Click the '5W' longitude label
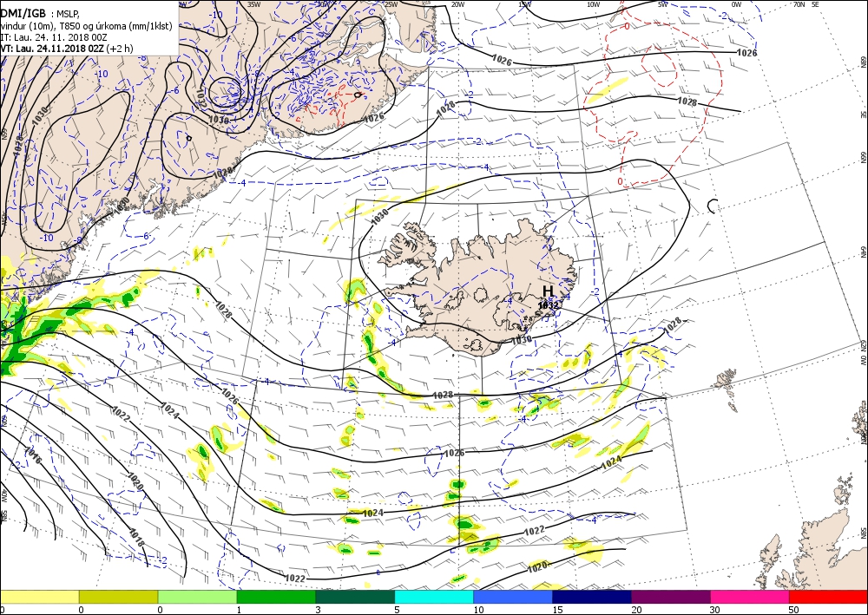868x615 pixels. click(x=662, y=4)
